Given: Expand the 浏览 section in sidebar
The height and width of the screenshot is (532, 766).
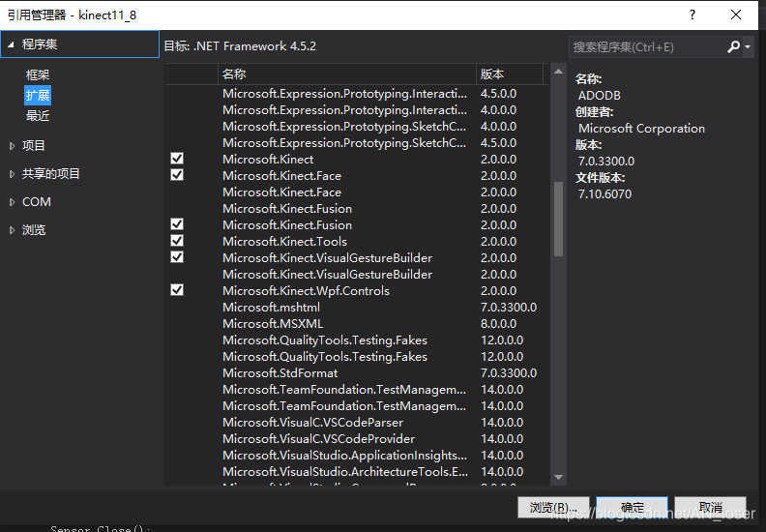Looking at the screenshot, I should 12,230.
